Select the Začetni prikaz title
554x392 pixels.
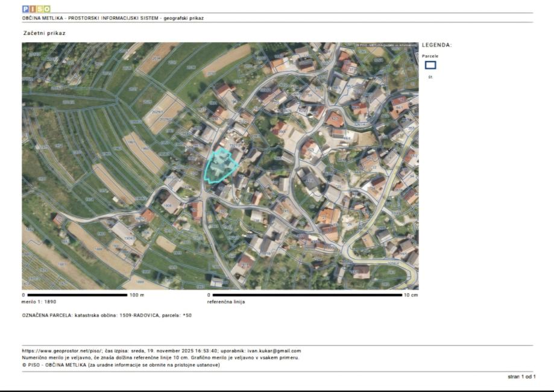pyautogui.click(x=44, y=33)
